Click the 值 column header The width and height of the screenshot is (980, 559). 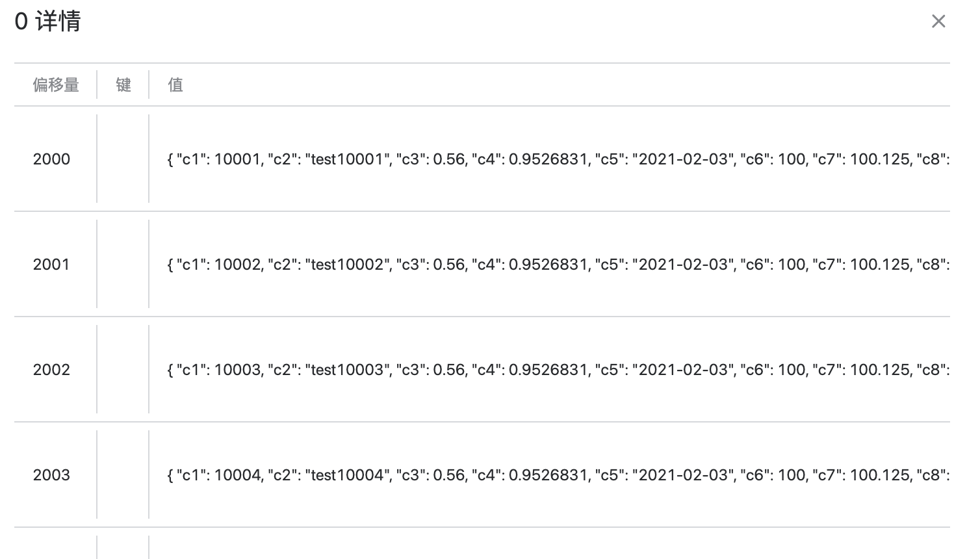pos(174,85)
